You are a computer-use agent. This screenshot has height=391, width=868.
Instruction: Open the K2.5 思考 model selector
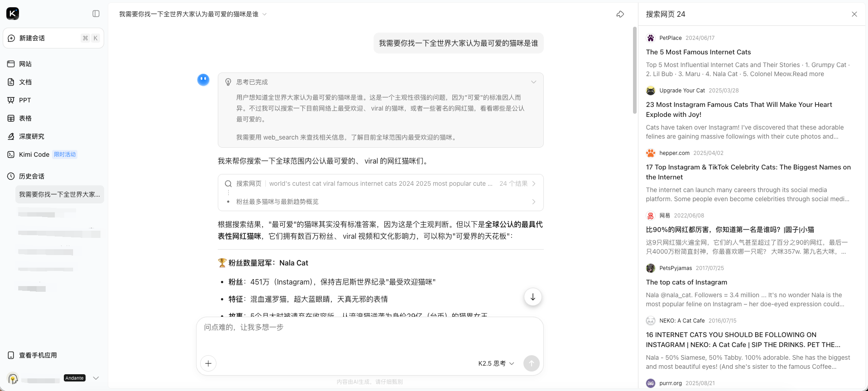pos(496,363)
